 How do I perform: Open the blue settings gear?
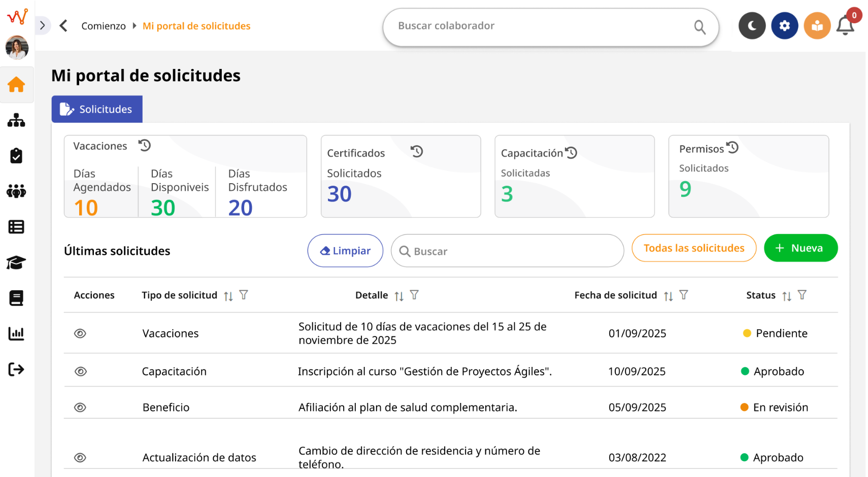point(784,25)
